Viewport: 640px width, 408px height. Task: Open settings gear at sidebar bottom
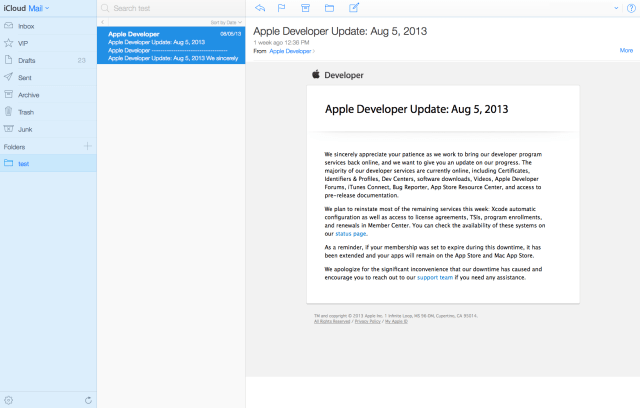tap(9, 400)
